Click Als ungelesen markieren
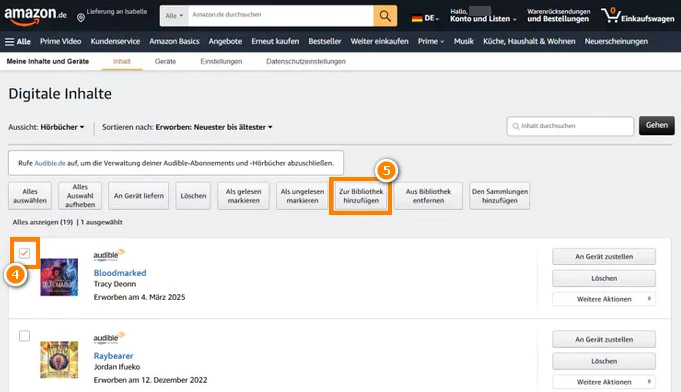The width and height of the screenshot is (681, 392). [302, 196]
